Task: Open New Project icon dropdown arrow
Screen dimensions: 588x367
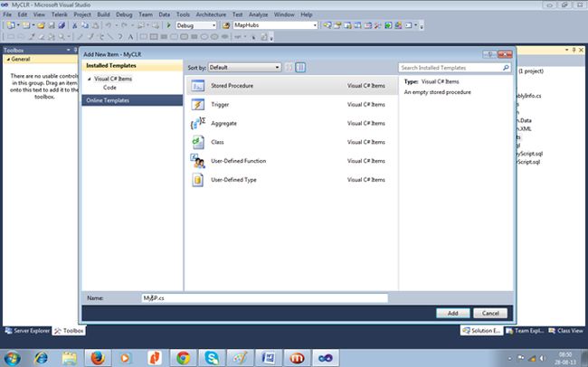Action: tap(17, 25)
